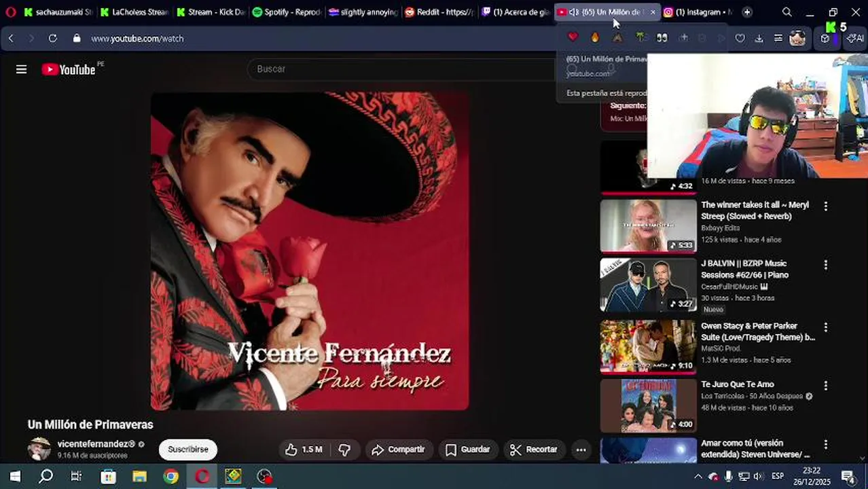Image resolution: width=868 pixels, height=489 pixels.
Task: Open OBS Studio from the taskbar
Action: (264, 476)
